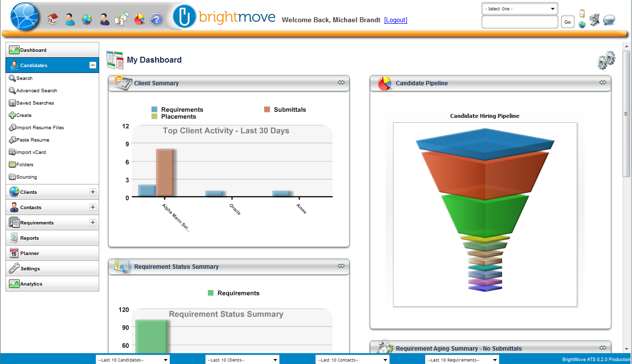The height and width of the screenshot is (364, 632).
Task: Select Saved Searches in the sidebar
Action: tap(35, 103)
